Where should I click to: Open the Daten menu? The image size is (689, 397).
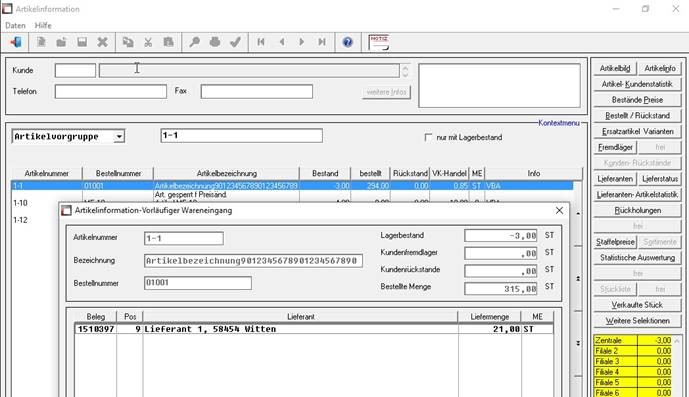coord(15,25)
